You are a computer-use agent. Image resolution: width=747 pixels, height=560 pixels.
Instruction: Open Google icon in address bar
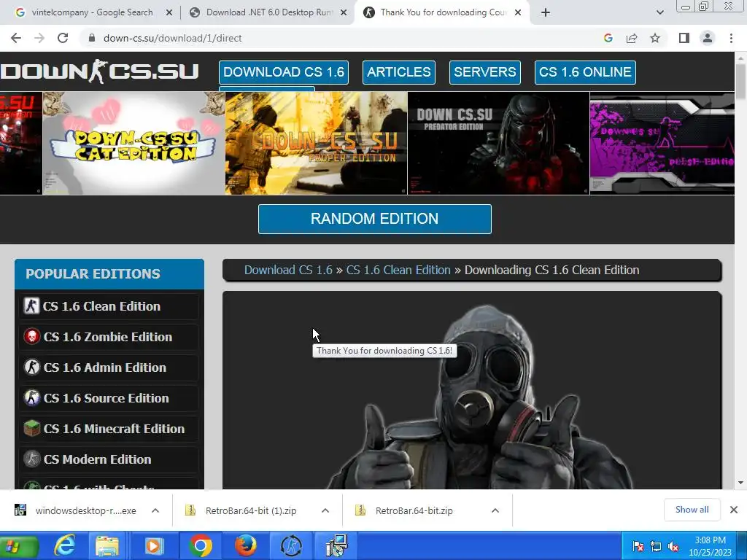[608, 38]
